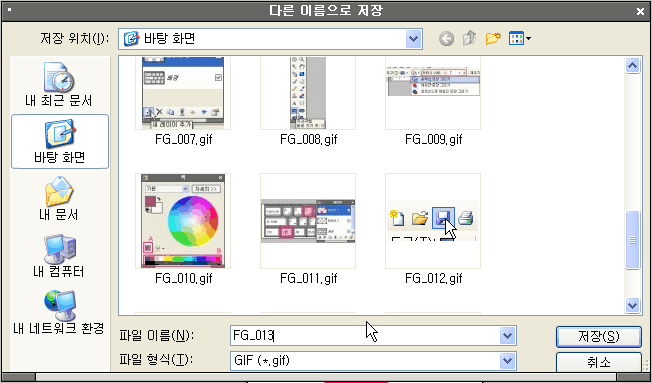Select the FG_008.gif thumbnail
Screen dimensions: 652x383
pyautogui.click(x=308, y=93)
